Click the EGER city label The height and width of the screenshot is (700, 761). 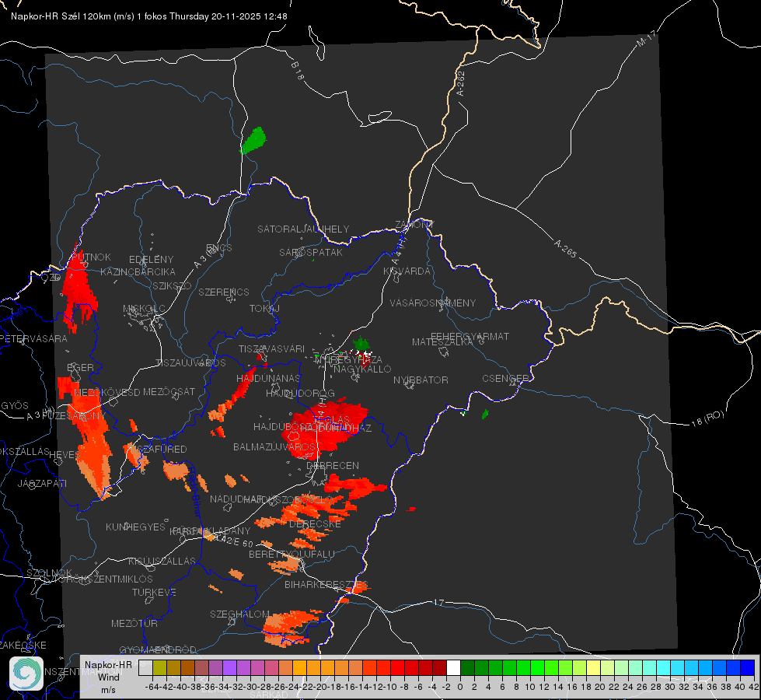coord(80,367)
